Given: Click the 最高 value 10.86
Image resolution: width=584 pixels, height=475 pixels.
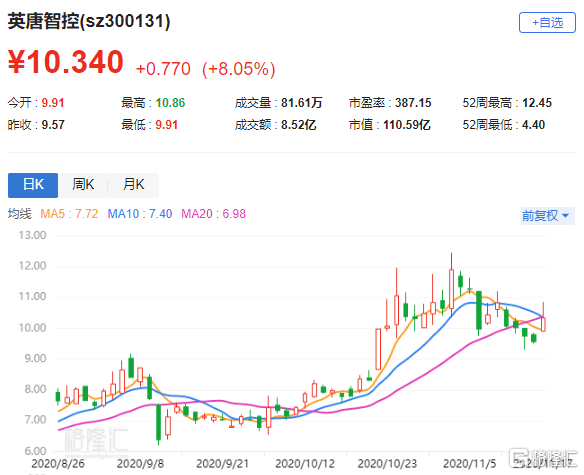Looking at the screenshot, I should [x=170, y=103].
